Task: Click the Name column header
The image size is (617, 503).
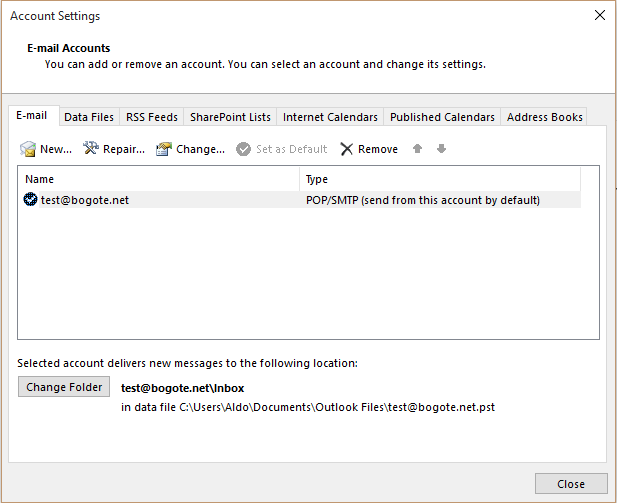Action: coord(160,179)
